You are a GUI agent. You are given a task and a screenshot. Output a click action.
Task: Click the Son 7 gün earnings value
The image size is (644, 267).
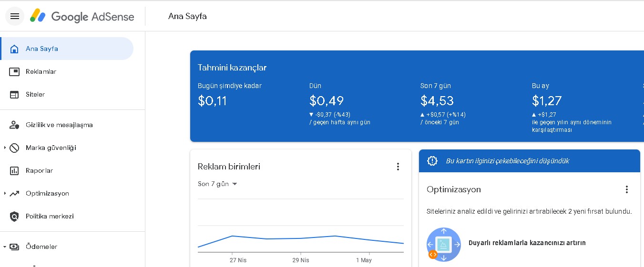click(x=437, y=101)
